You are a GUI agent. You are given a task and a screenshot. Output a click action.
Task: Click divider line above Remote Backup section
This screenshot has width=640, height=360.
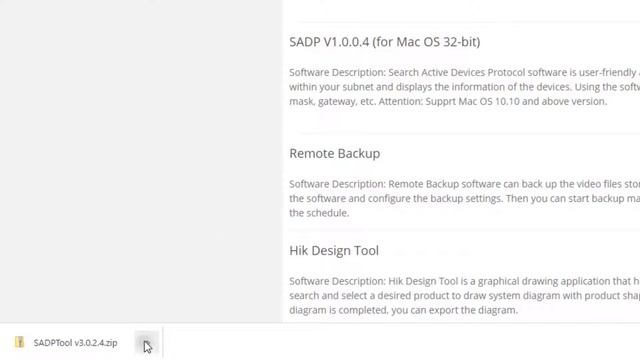point(469,133)
